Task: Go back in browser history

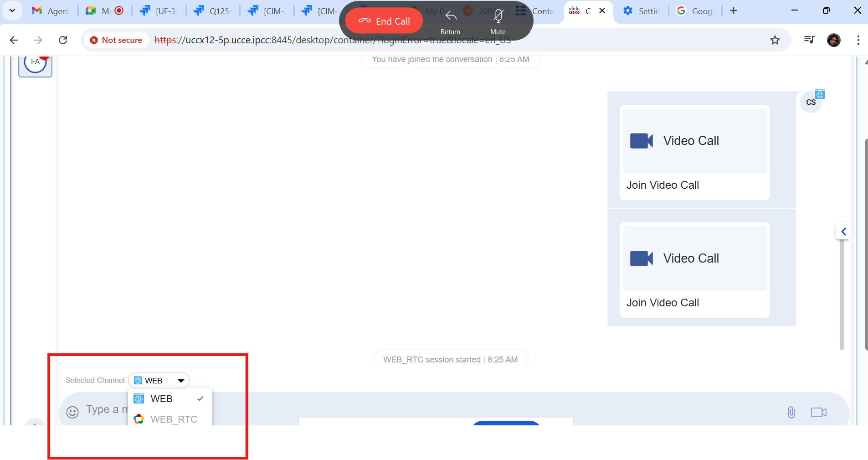Action: click(14, 40)
